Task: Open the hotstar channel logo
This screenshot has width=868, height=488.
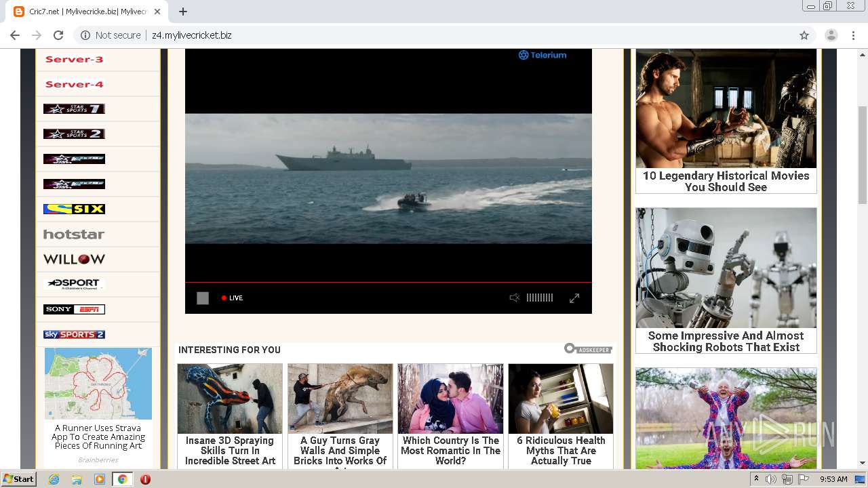Action: [x=74, y=235]
